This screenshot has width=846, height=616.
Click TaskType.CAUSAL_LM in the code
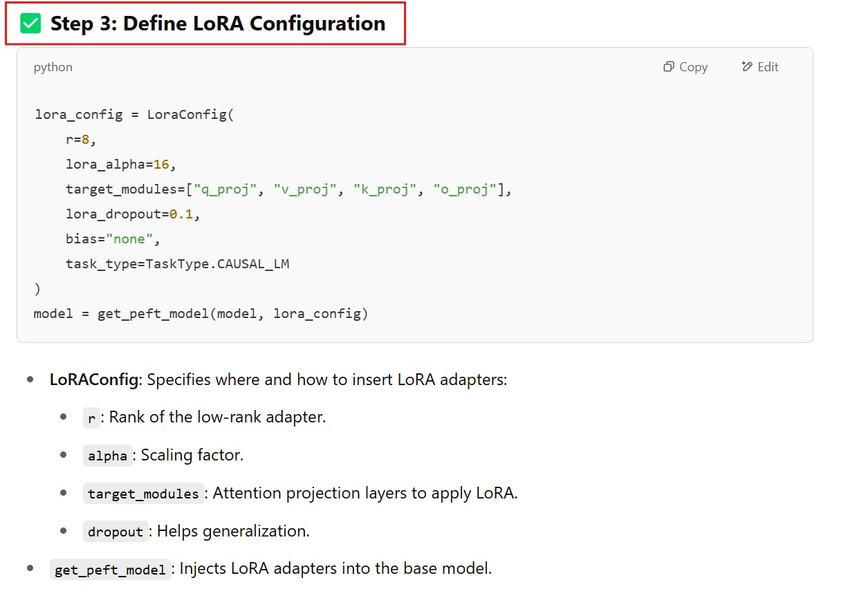(217, 264)
